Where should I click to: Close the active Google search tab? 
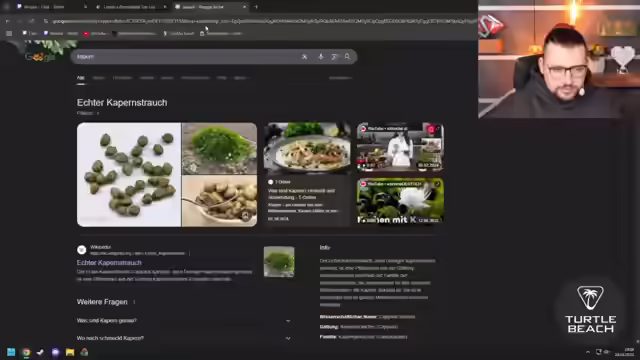pyautogui.click(x=244, y=7)
